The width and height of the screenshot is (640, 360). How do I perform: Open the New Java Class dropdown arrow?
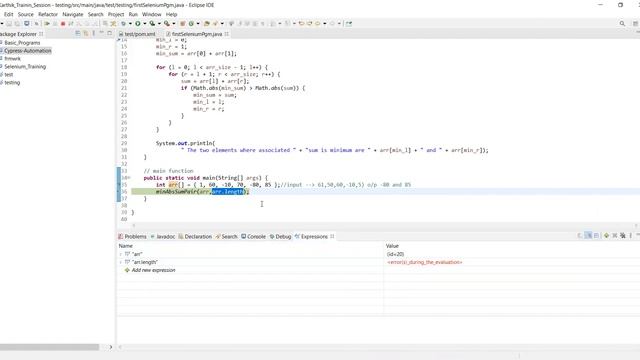tap(198, 24)
